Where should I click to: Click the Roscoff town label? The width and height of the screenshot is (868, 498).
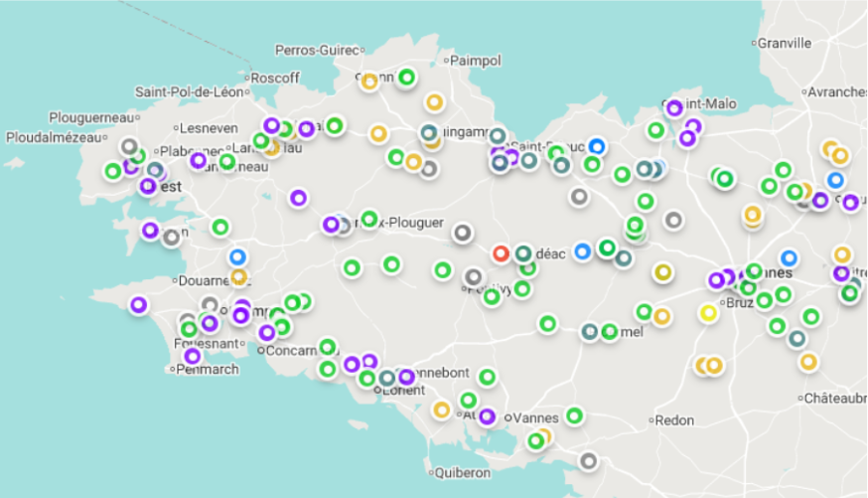(x=275, y=79)
